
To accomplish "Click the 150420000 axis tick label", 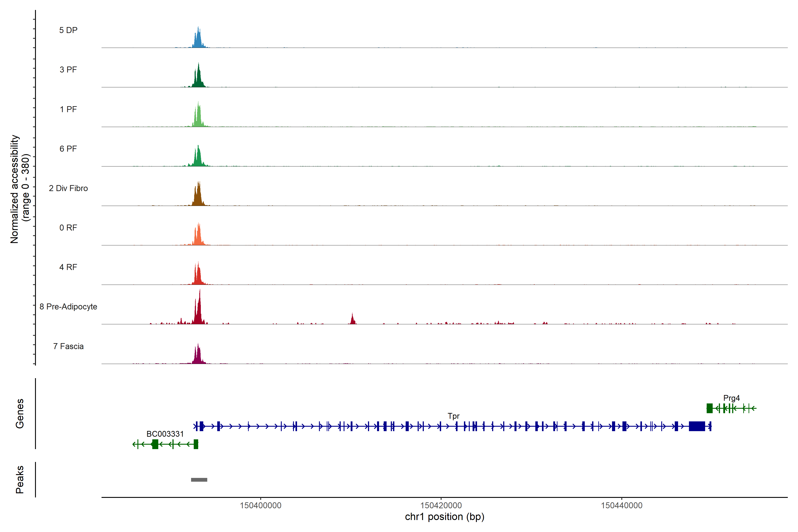I will (x=441, y=506).
